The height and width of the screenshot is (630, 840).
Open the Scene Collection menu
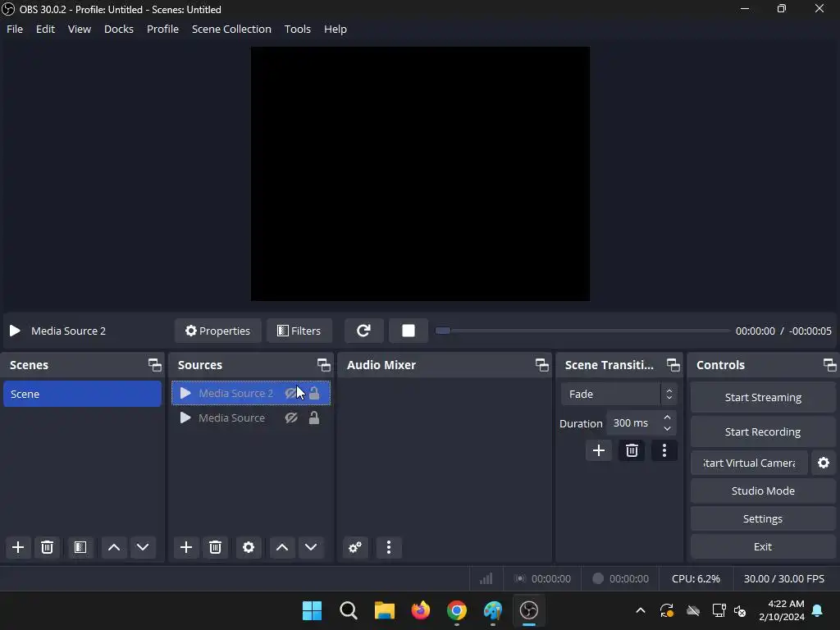[x=231, y=29]
